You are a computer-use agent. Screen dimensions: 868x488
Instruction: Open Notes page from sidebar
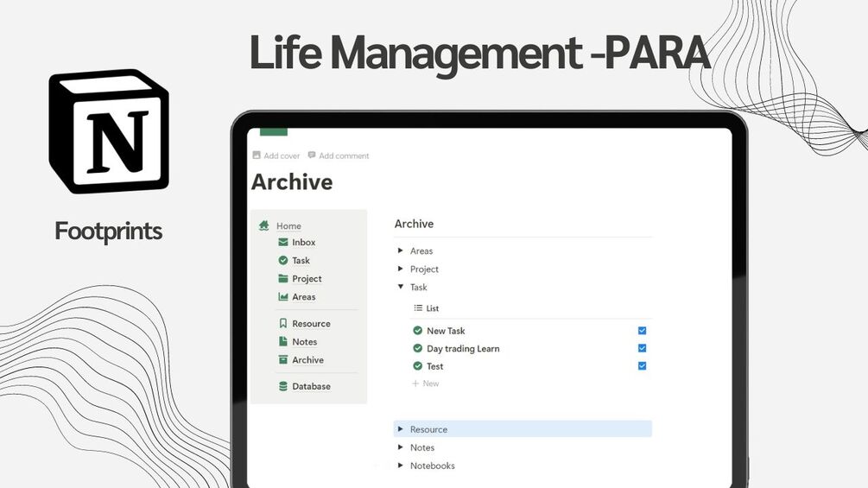[305, 342]
